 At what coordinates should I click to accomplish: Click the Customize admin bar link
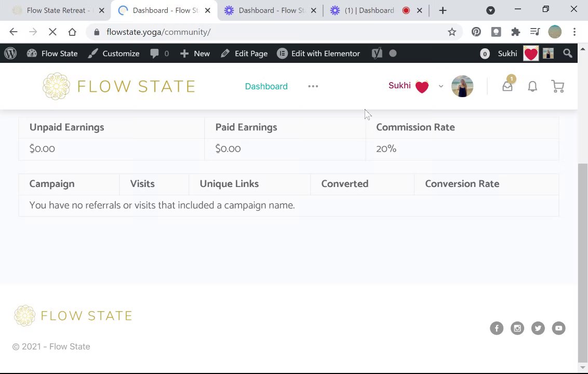coord(114,54)
